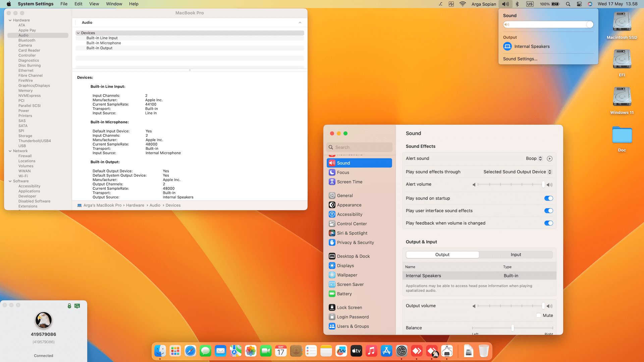Click Sound Settings… in the Sound popover
The height and width of the screenshot is (362, 644).
click(x=520, y=59)
